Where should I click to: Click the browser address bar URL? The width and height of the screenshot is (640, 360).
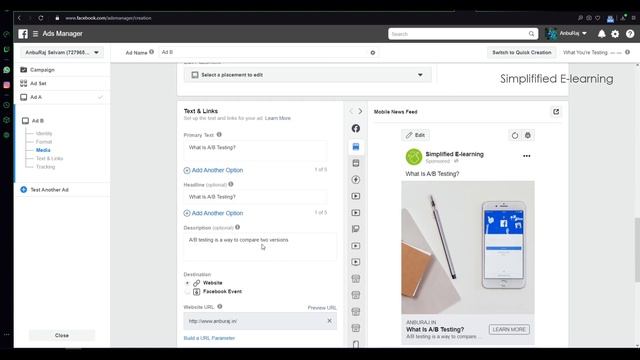(108, 18)
